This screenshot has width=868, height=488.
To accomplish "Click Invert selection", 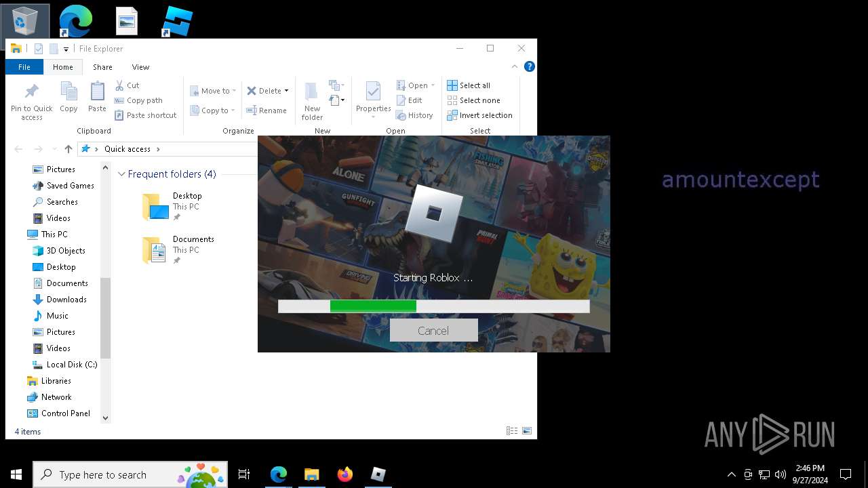I will coord(479,115).
